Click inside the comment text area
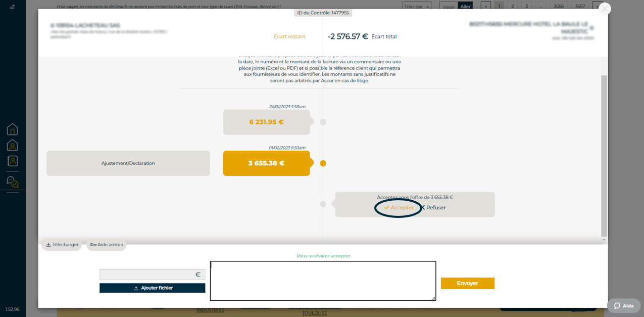Screen dimensions: 644x317 (323, 281)
